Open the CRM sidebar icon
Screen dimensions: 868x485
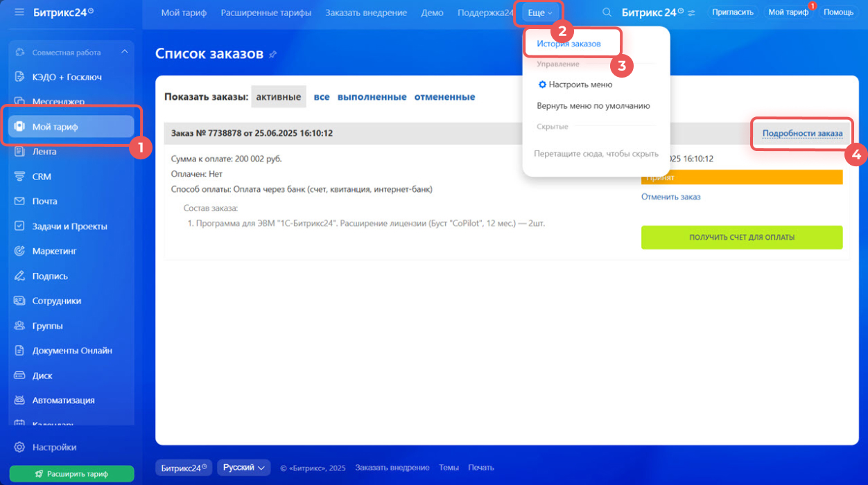click(20, 177)
